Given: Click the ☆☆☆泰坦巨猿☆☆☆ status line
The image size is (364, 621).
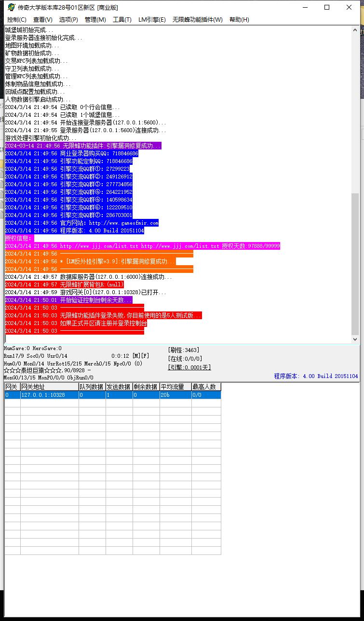Looking at the screenshot, I should [x=47, y=370].
